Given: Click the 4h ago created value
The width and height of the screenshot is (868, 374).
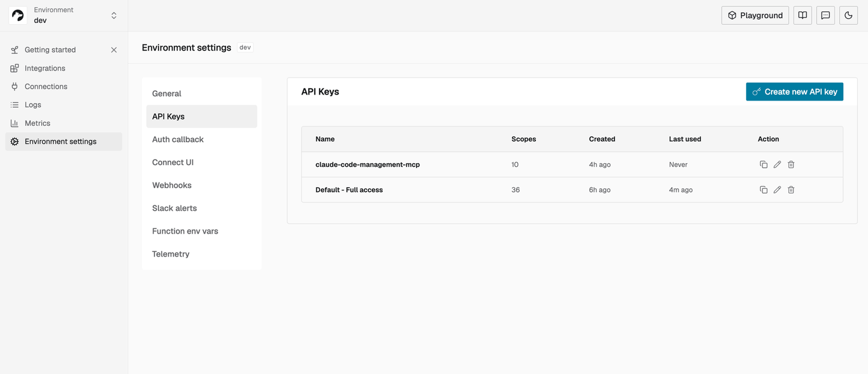Looking at the screenshot, I should point(600,164).
